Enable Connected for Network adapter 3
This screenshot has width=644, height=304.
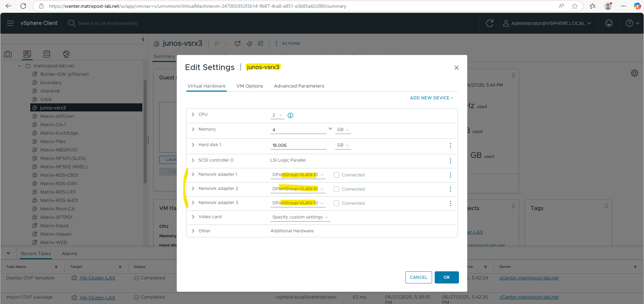tap(336, 203)
